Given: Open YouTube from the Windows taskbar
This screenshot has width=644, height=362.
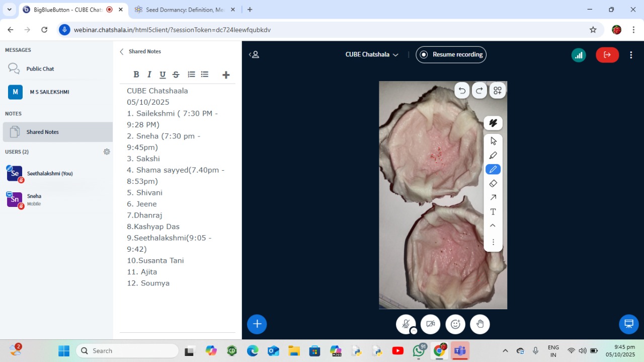Looking at the screenshot, I should [397, 351].
